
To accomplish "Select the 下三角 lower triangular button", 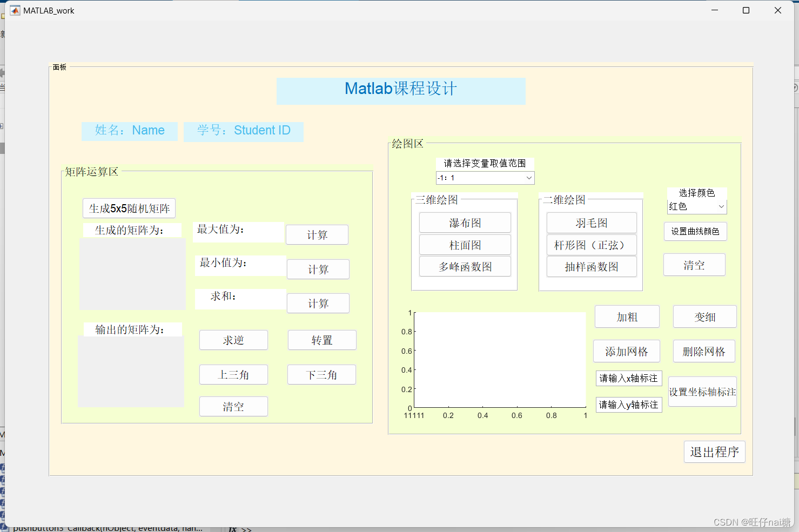I will 321,375.
